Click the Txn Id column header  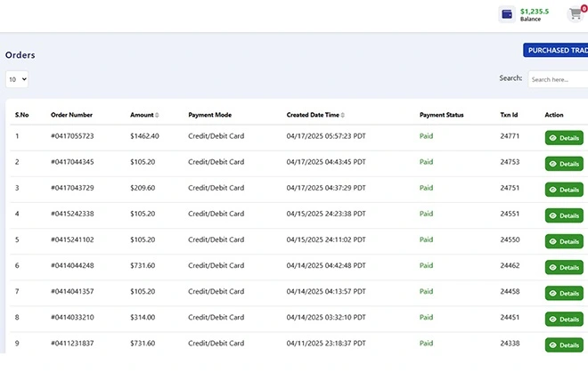point(509,115)
